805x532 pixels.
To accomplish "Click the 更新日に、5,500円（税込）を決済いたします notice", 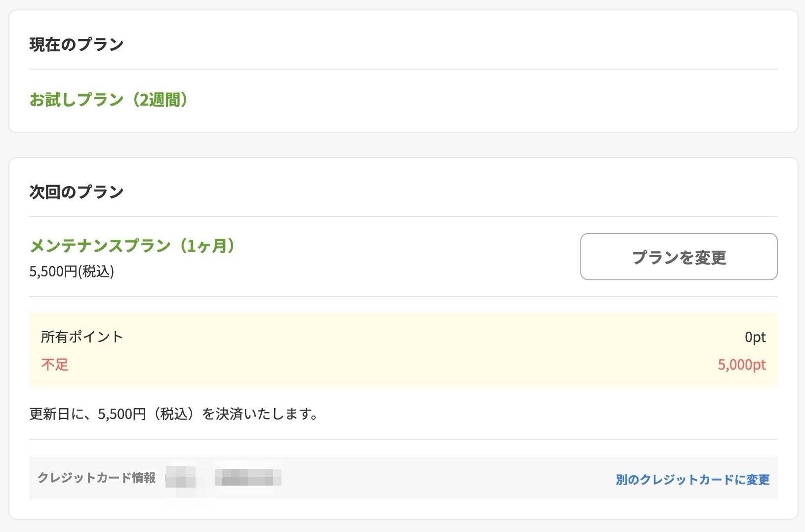I will click(173, 414).
